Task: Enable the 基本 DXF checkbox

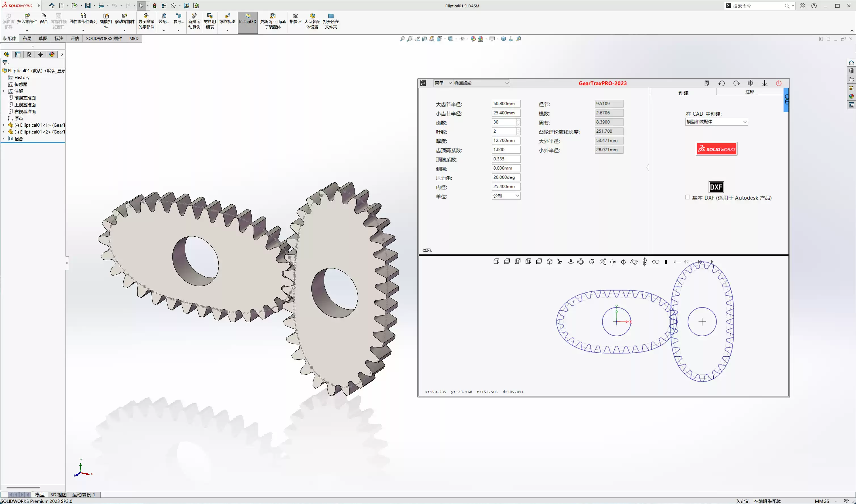Action: (x=688, y=197)
